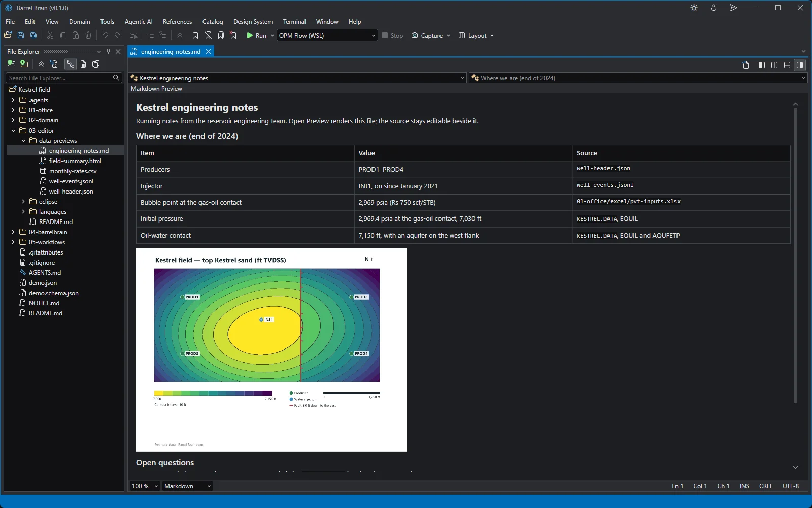This screenshot has height=508, width=812.
Task: Click the bookmark icon with red X
Action: (233, 35)
